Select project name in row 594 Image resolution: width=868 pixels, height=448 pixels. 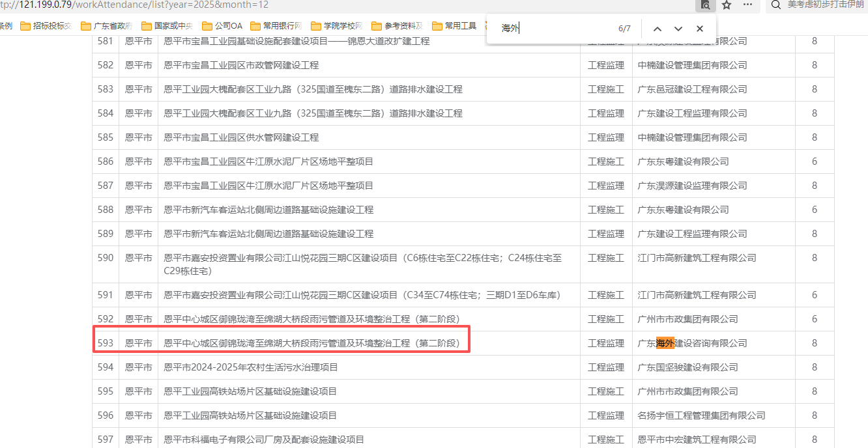251,367
